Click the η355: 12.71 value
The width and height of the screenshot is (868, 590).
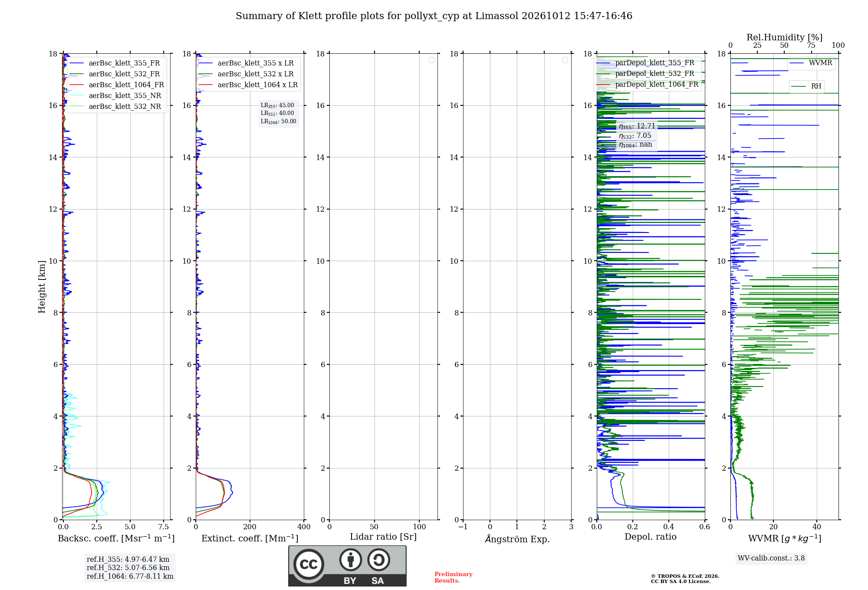pos(637,126)
